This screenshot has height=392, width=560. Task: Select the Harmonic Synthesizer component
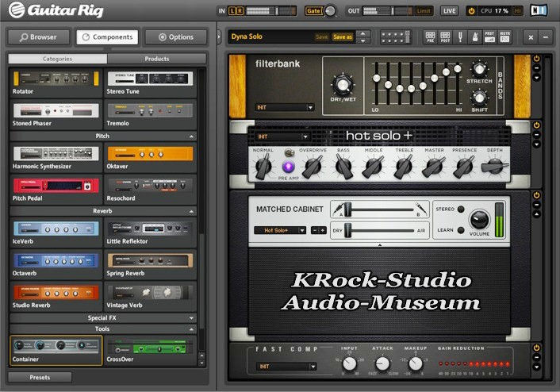tap(56, 158)
